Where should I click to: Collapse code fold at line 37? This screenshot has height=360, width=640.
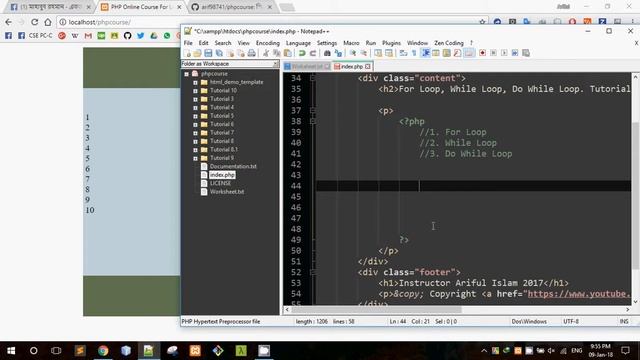click(313, 110)
